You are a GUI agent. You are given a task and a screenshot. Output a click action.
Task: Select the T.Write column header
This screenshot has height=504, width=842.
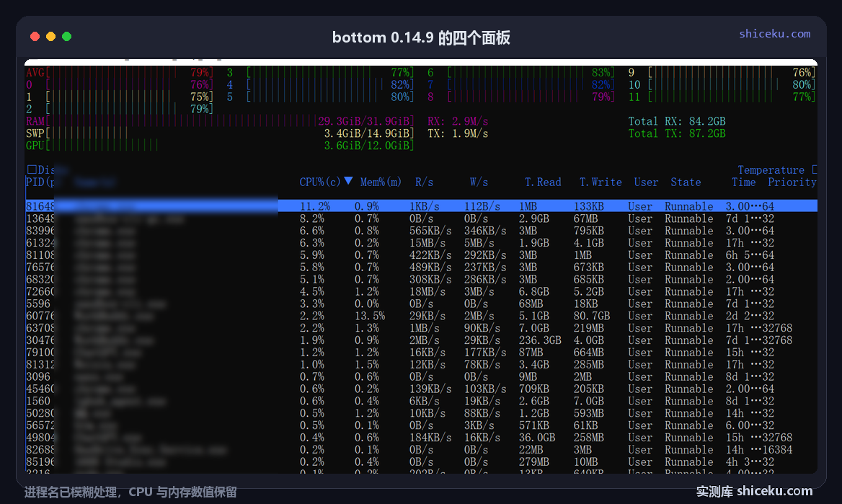click(x=601, y=182)
